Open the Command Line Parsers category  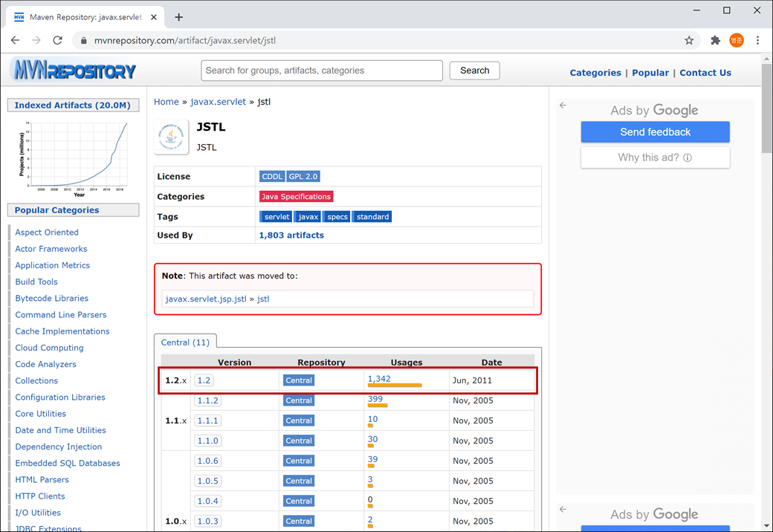(61, 315)
